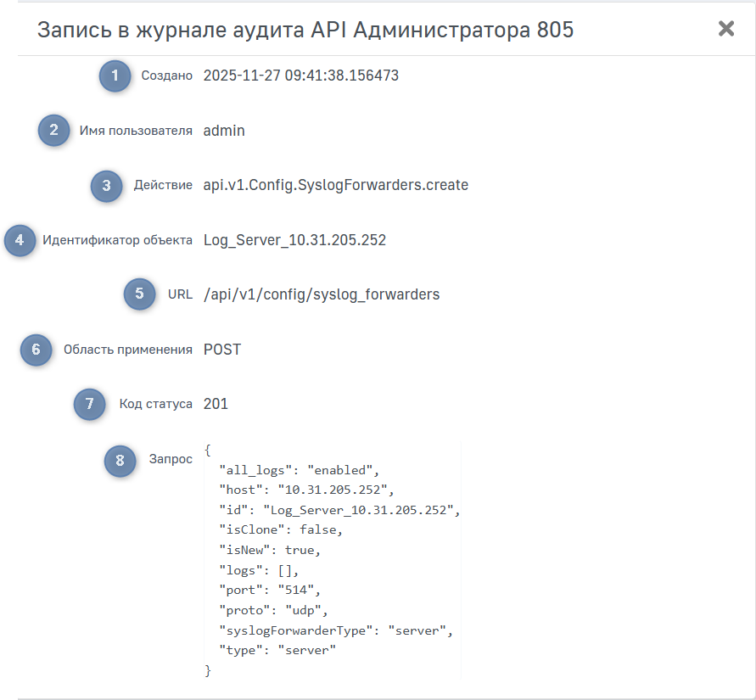Image resolution: width=756 pixels, height=700 pixels.
Task: Close the audit log entry dialog
Action: coord(726,29)
